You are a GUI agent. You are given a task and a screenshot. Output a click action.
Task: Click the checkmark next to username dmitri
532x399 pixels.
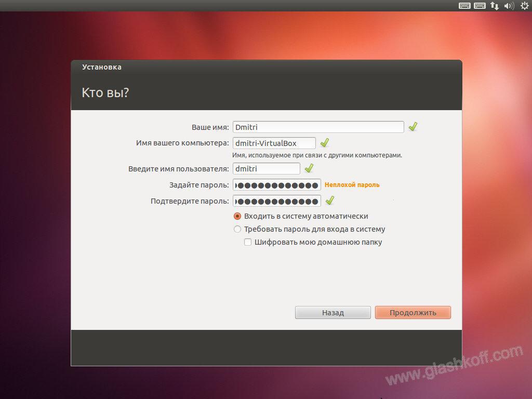tap(309, 168)
